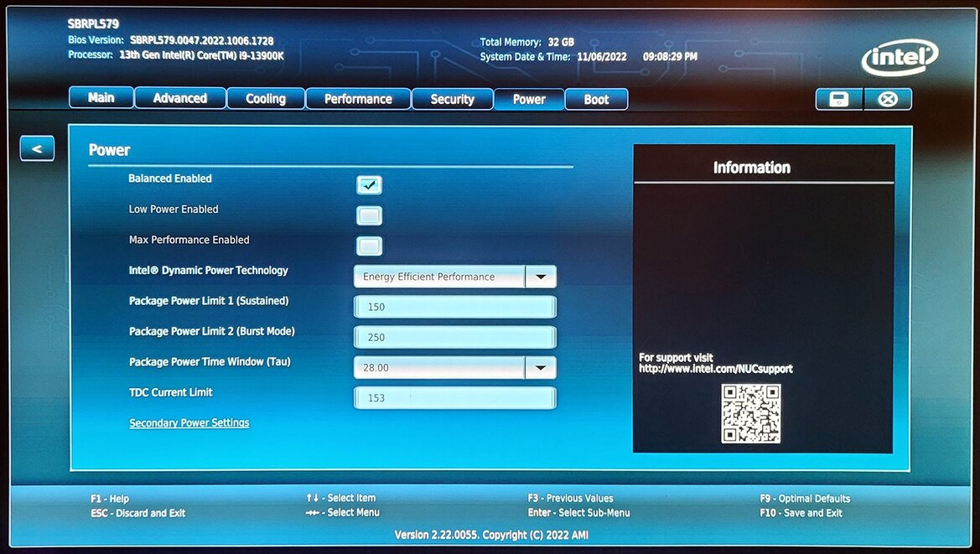Select the Package Power Limit 2 Burst field
The width and height of the screenshot is (980, 554).
click(454, 337)
